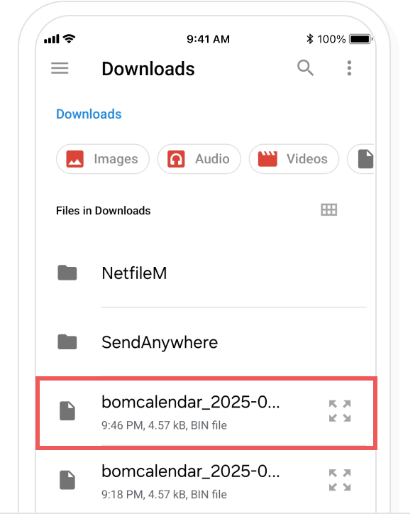Tap the file icon of 9:46 PM item
420x514 pixels.
(x=67, y=410)
